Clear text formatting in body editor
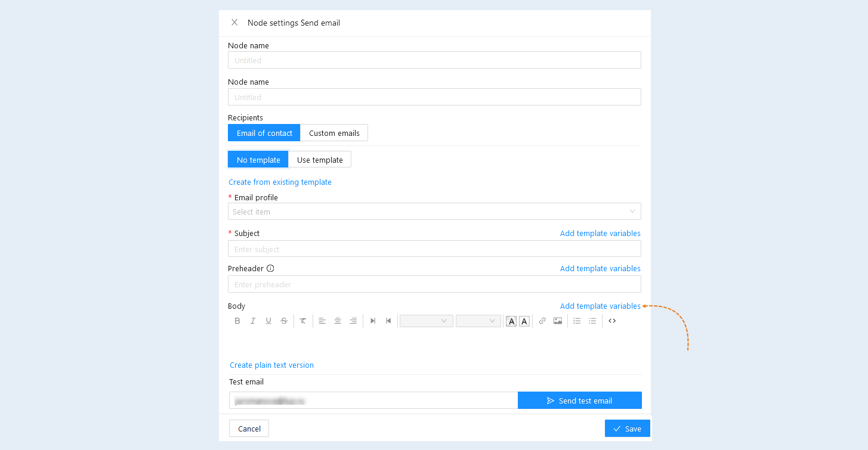 point(303,321)
